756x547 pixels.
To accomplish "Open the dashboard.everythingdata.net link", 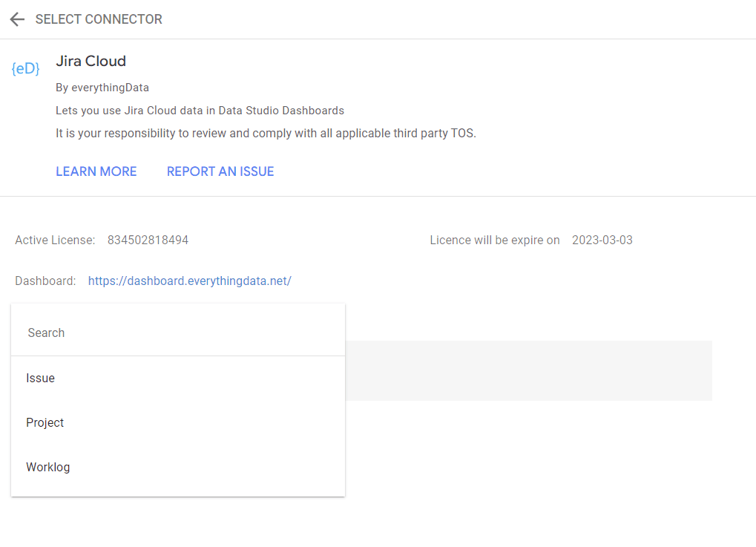I will click(x=190, y=281).
